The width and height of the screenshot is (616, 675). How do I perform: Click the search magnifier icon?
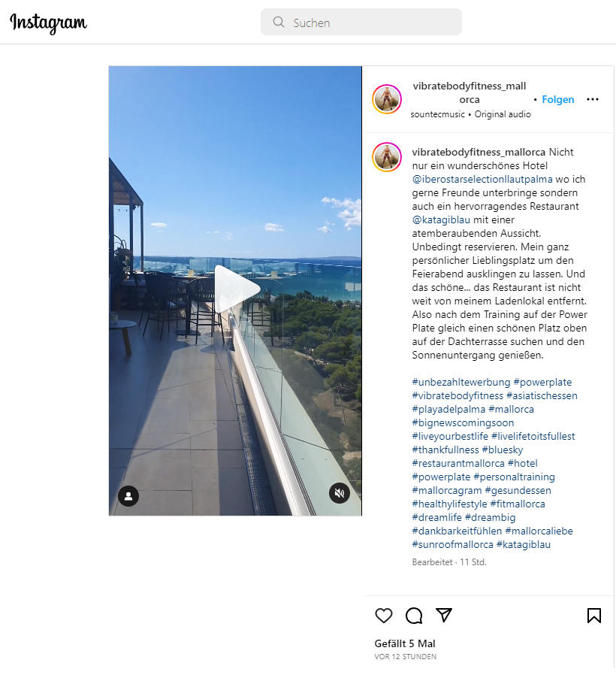coord(279,22)
